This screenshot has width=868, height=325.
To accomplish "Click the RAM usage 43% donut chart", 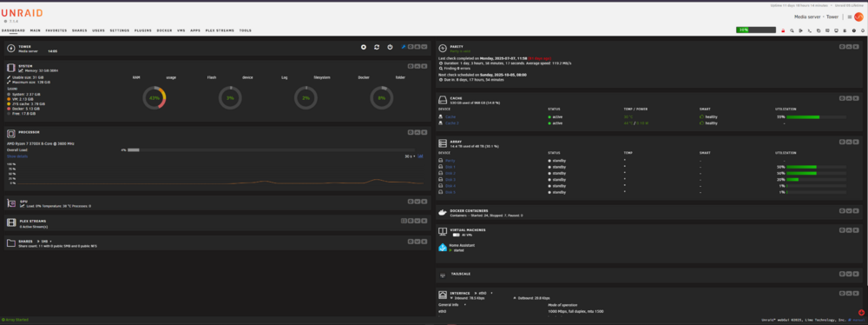I will click(x=154, y=97).
